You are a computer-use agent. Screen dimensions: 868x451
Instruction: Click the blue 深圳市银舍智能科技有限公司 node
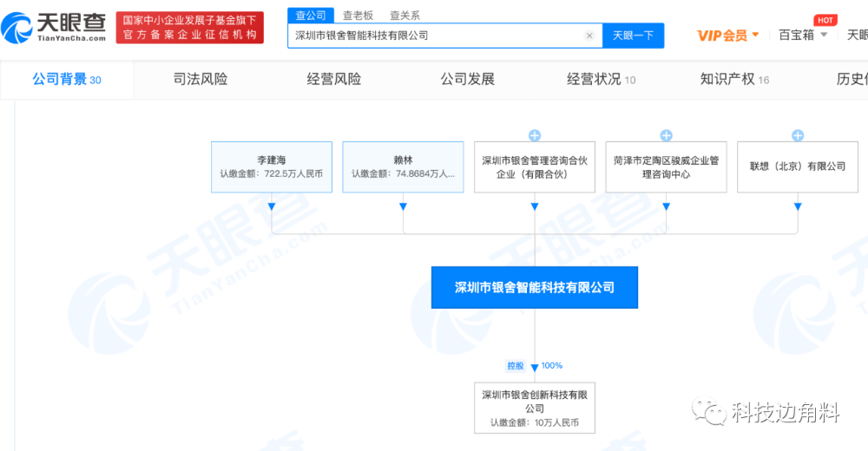point(535,287)
